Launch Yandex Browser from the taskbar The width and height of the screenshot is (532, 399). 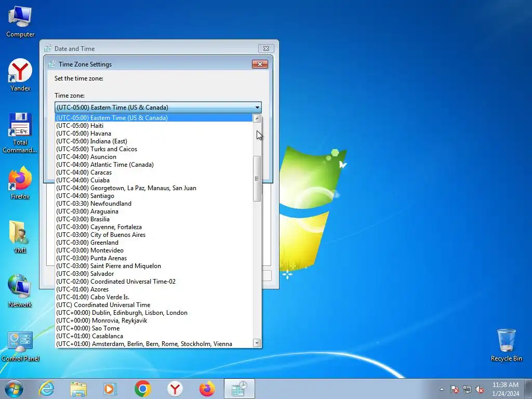(x=175, y=389)
